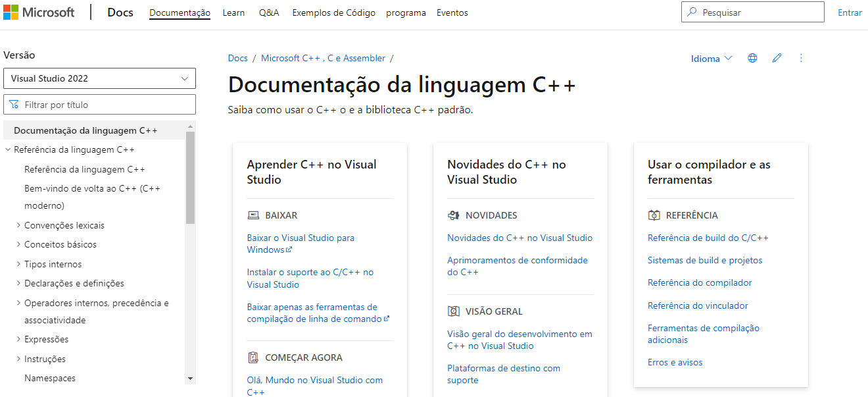This screenshot has height=397, width=868.
Task: Open the globe language icon
Action: click(752, 58)
